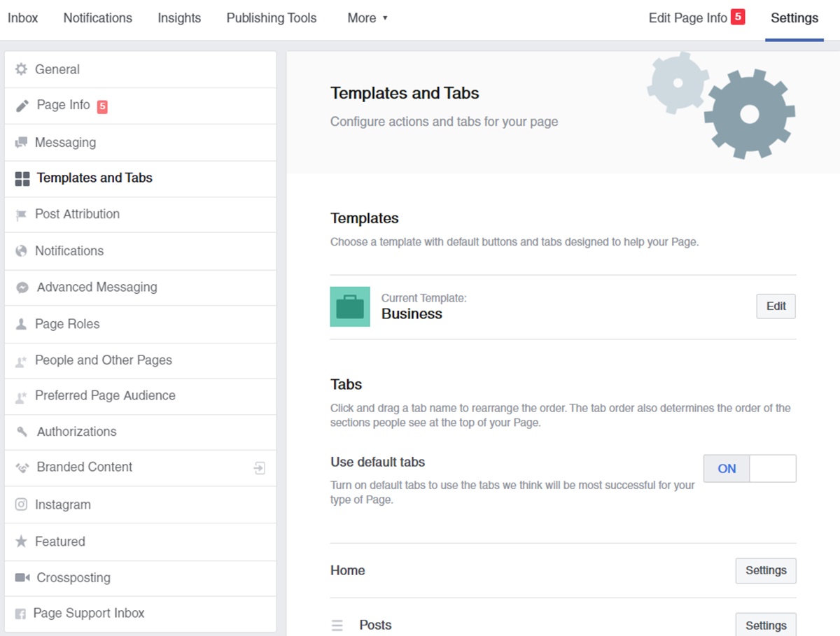Click the Page Info pencil icon
The width and height of the screenshot is (840, 636).
point(22,106)
